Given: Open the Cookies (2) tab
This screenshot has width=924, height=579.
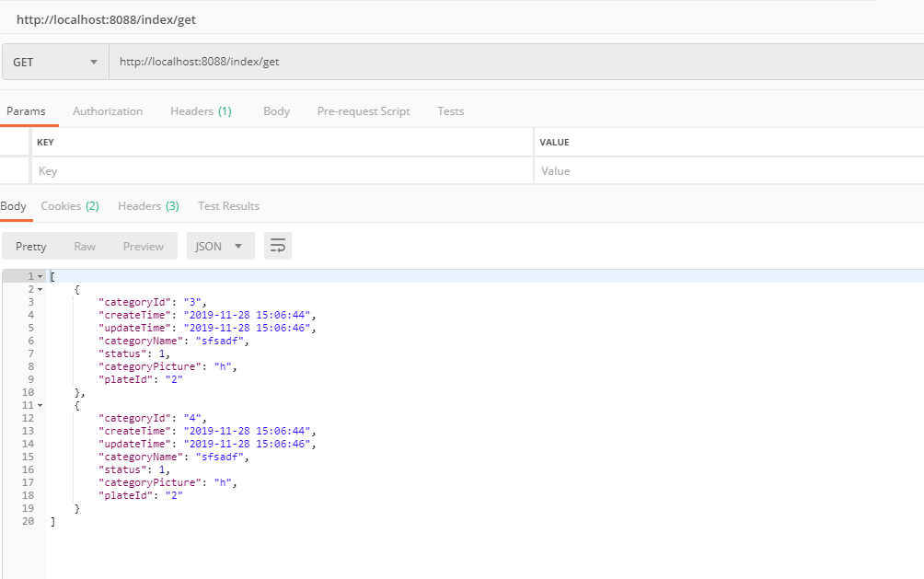Looking at the screenshot, I should [70, 206].
